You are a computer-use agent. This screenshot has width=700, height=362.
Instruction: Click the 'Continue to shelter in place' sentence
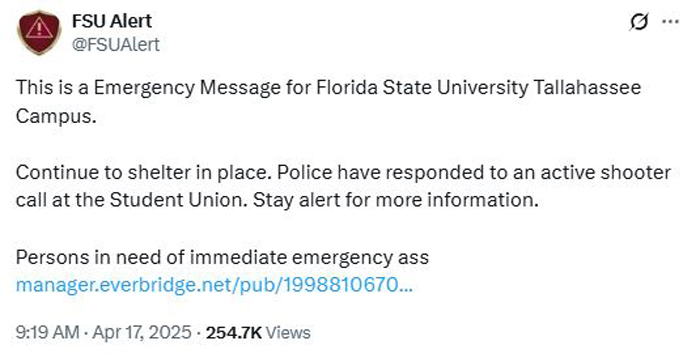pos(143,172)
